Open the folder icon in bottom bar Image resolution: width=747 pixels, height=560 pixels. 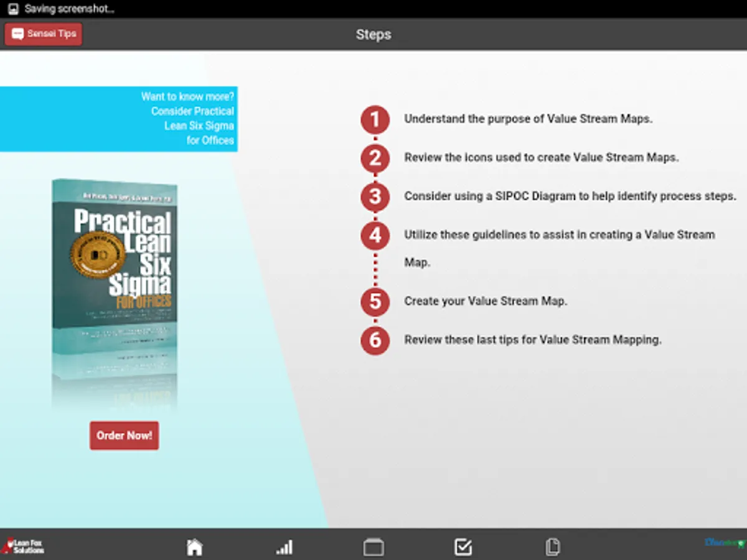click(374, 547)
